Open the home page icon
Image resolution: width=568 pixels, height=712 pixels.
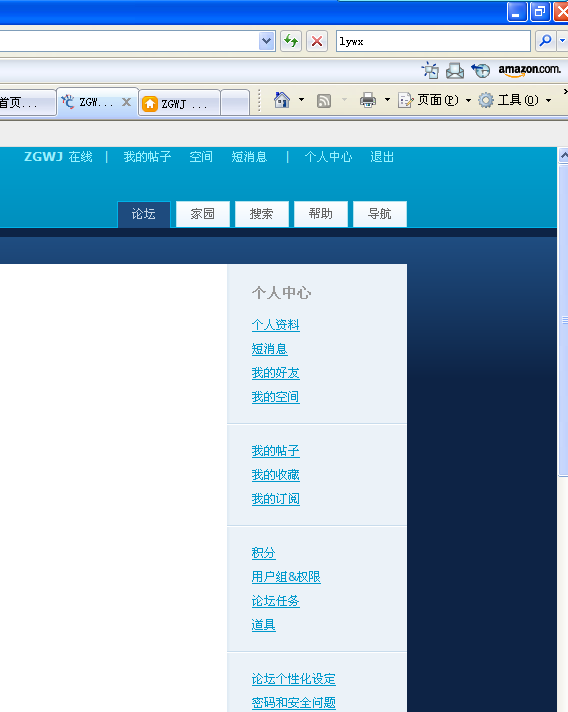(x=282, y=100)
